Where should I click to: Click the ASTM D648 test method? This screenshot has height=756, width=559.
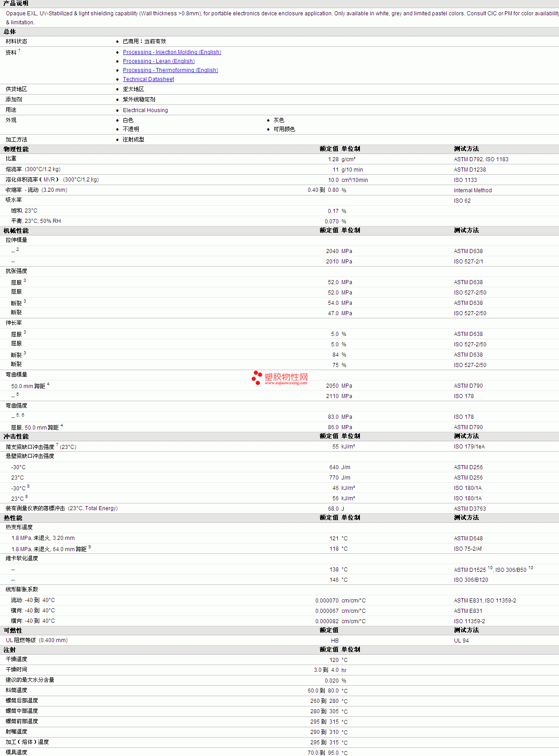[x=468, y=539]
